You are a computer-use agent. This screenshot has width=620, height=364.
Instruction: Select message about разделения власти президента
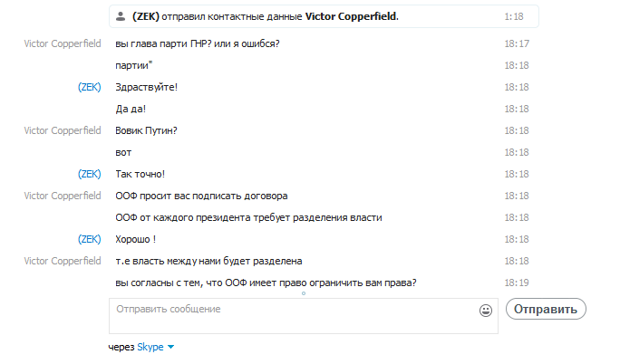coord(249,217)
